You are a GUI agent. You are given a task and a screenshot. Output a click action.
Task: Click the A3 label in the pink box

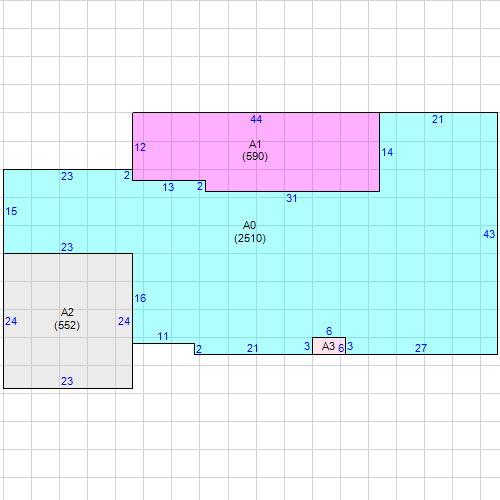pyautogui.click(x=328, y=346)
